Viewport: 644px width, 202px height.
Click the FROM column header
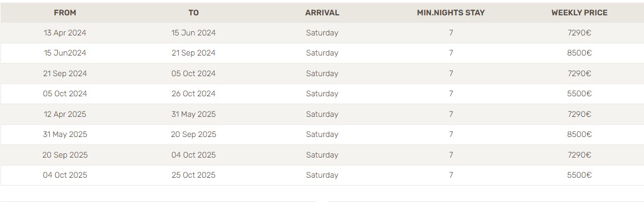point(65,13)
